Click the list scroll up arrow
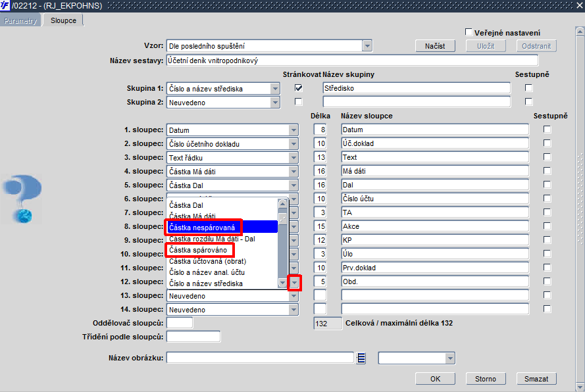The height and width of the screenshot is (392, 585). pos(282,204)
